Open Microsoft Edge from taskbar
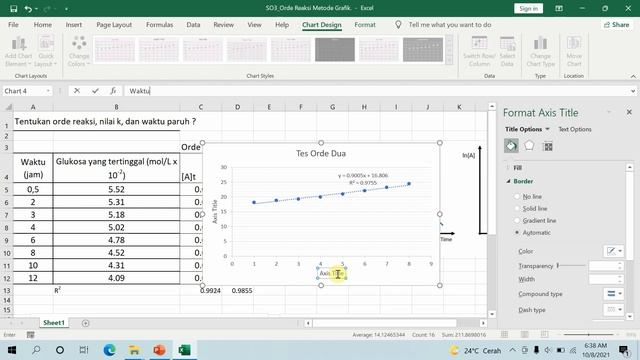This screenshot has width=640, height=360. coord(109,350)
